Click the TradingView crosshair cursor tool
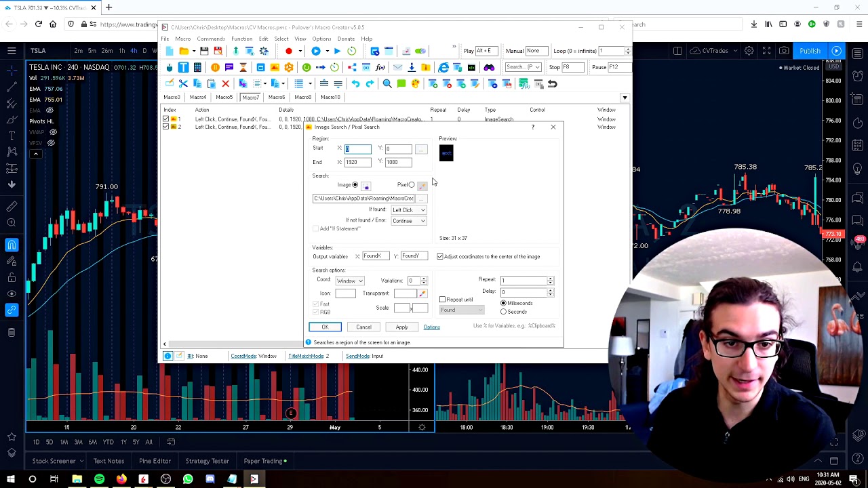 [12, 71]
